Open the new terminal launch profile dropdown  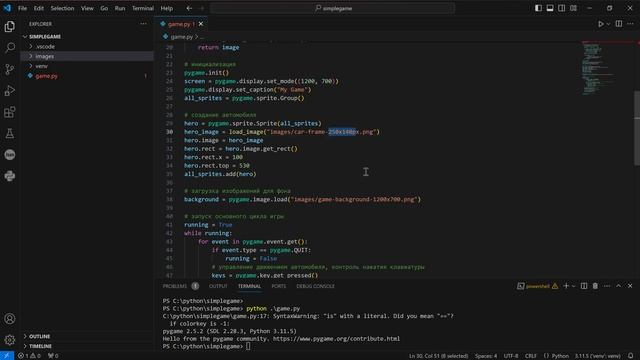click(573, 286)
